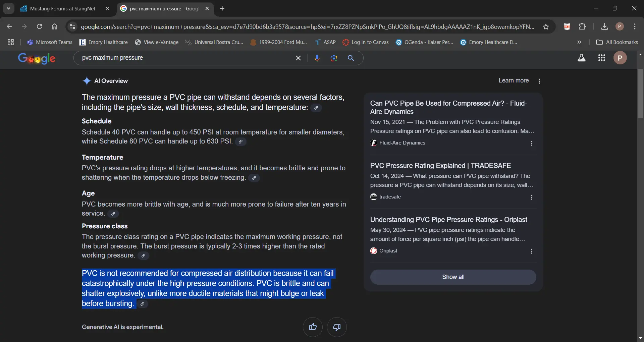This screenshot has width=644, height=342.
Task: Open the Google account avatar
Action: tap(620, 58)
